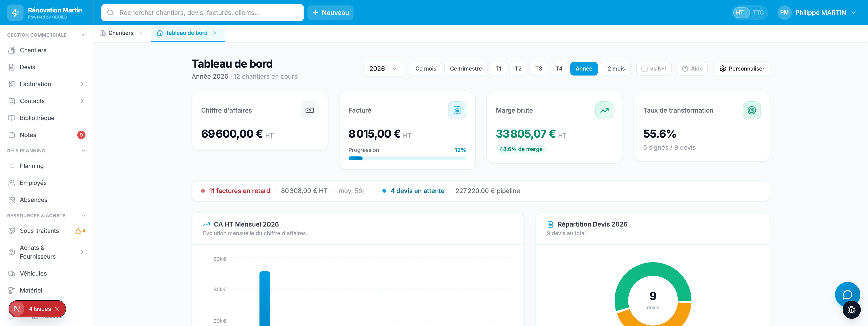Close the Chantiers tab

click(141, 33)
